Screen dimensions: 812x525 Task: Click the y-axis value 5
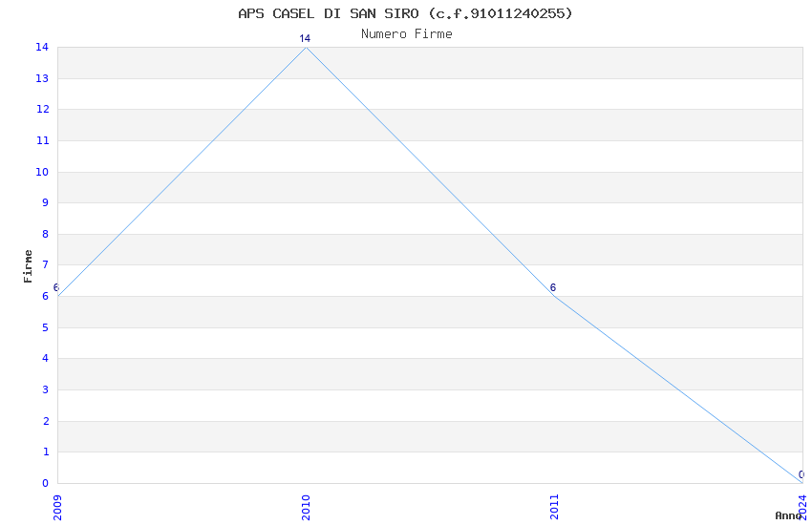pos(46,328)
